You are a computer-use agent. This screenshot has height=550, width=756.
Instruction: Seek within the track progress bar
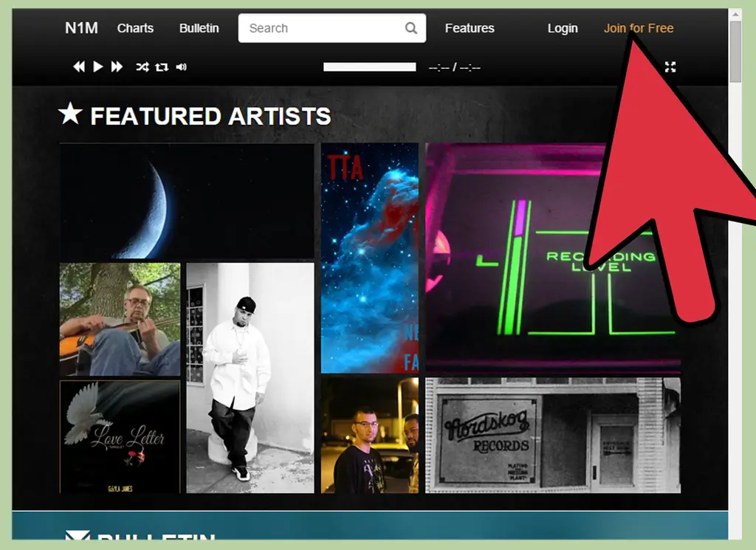coord(370,67)
